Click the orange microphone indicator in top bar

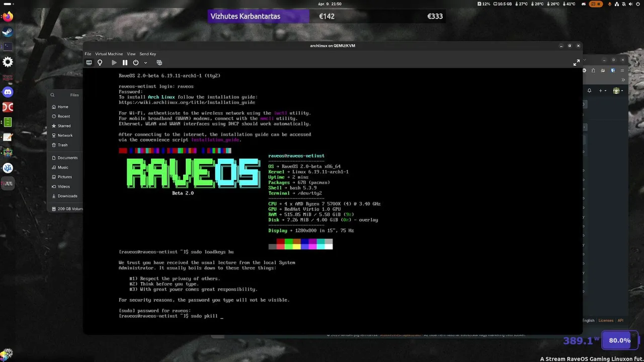click(x=610, y=4)
